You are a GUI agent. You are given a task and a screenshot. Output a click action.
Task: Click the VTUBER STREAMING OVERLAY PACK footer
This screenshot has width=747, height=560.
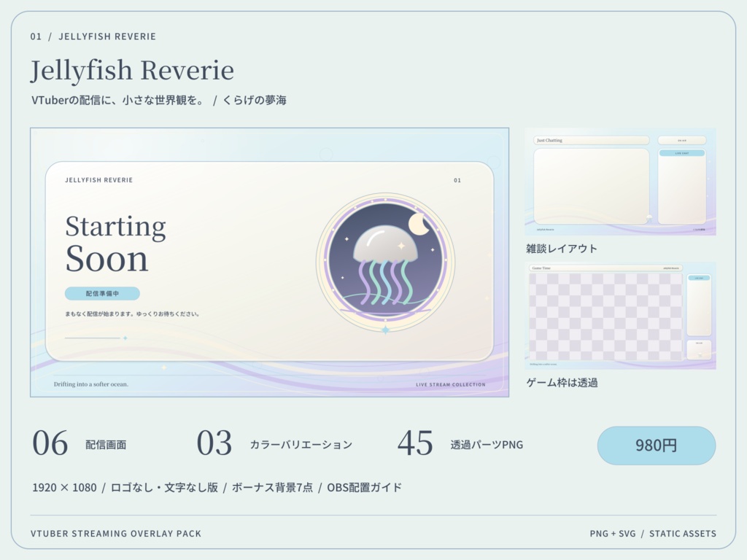point(116,533)
